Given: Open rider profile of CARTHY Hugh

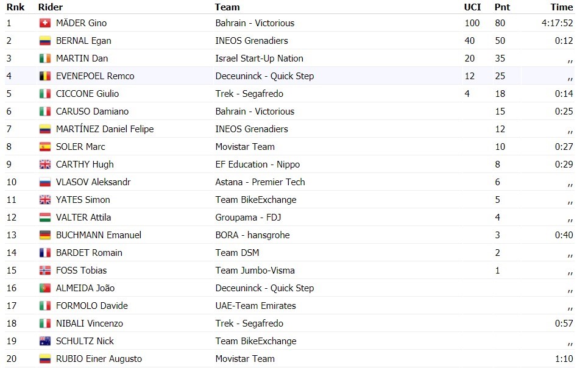Looking at the screenshot, I should point(85,165).
